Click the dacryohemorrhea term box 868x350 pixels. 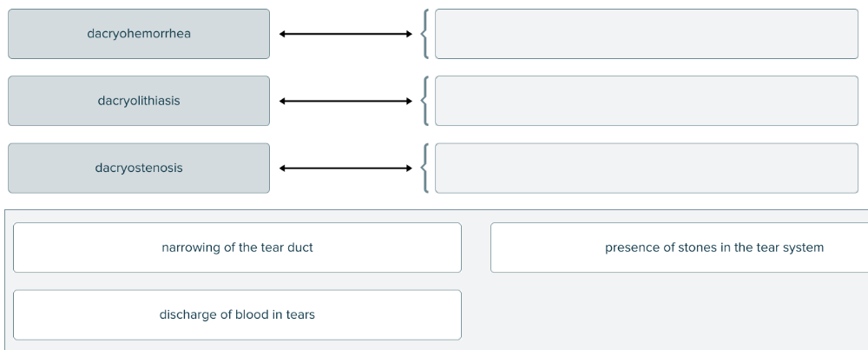pos(139,34)
